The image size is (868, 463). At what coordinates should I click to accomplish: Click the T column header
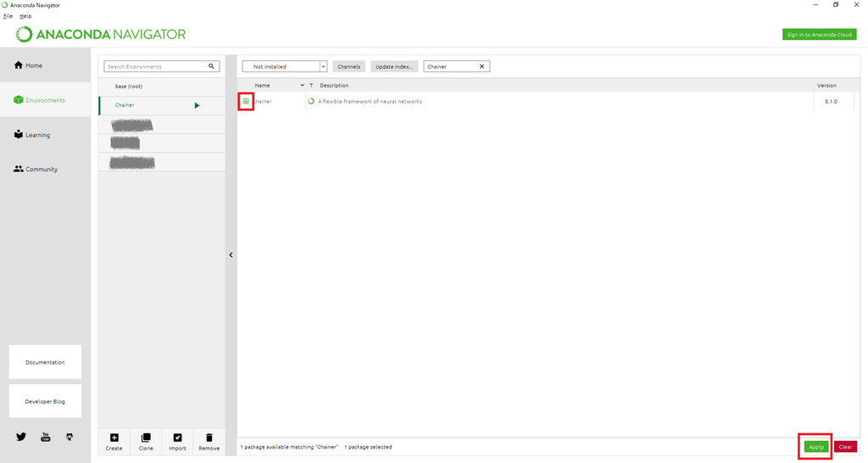pos(311,86)
